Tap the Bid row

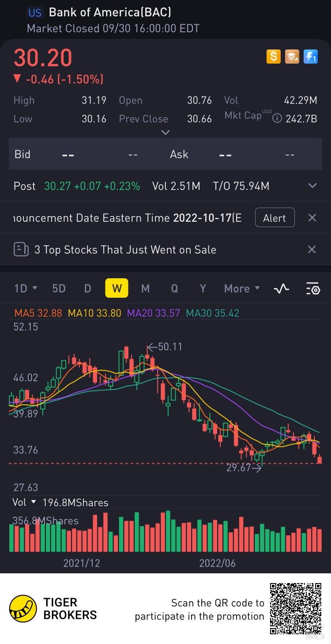click(x=165, y=154)
